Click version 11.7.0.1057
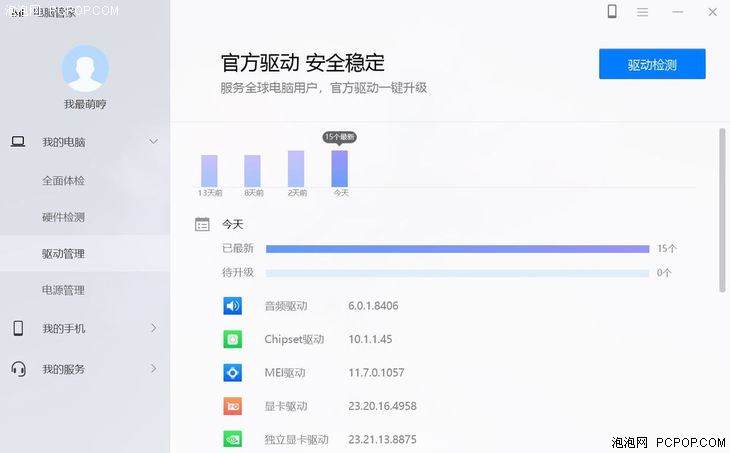The width and height of the screenshot is (730, 453). [376, 372]
